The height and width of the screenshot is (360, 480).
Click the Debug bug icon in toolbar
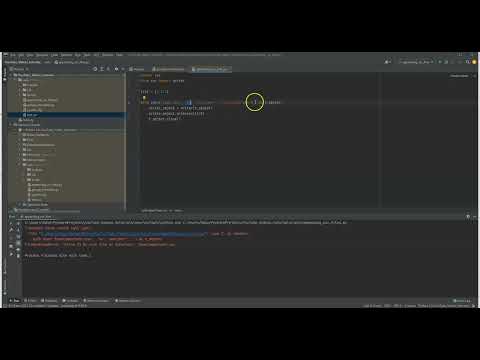(446, 62)
